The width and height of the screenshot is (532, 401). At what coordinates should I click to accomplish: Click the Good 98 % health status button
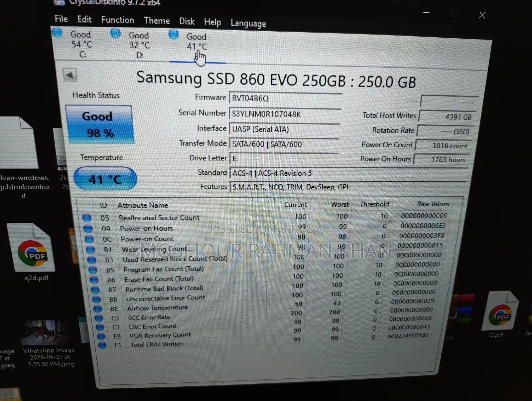[99, 124]
